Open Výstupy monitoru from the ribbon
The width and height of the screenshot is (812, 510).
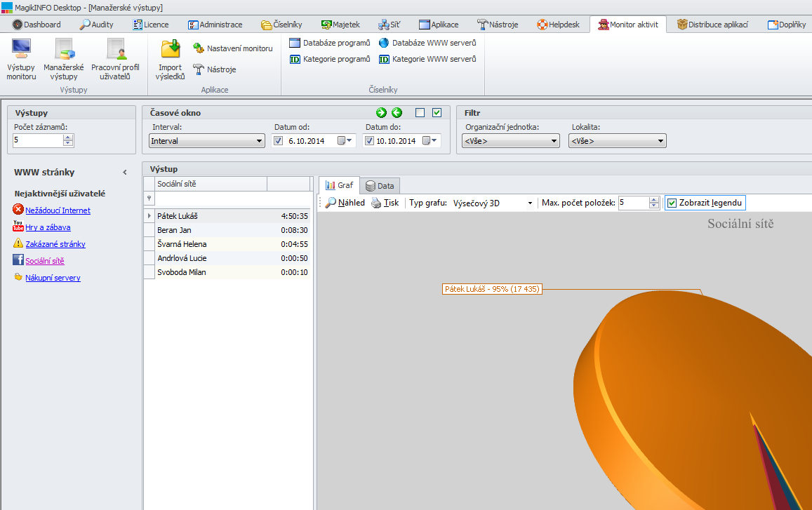point(21,59)
